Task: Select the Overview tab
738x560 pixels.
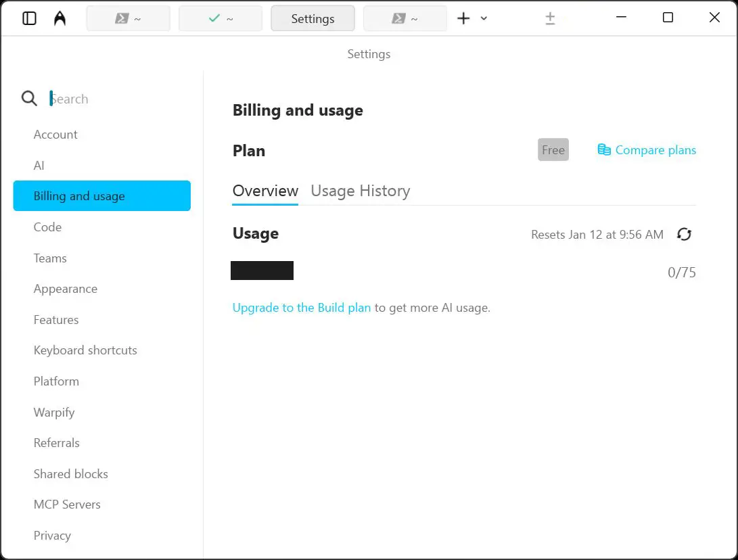Action: pos(265,191)
